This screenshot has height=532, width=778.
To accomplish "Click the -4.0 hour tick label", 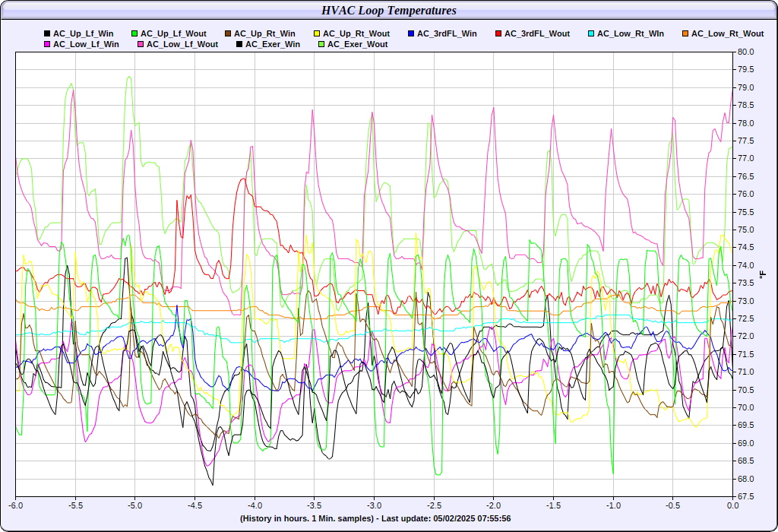I will tap(255, 505).
